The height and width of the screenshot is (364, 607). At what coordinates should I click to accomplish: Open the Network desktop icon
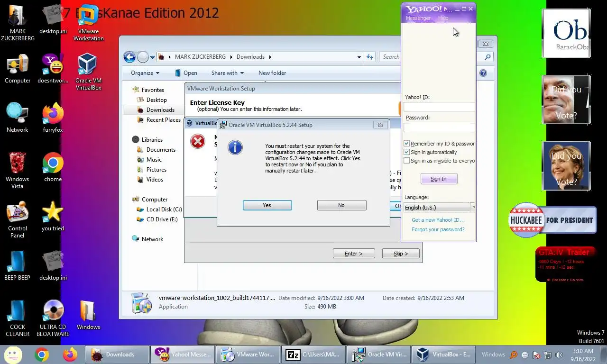click(18, 118)
